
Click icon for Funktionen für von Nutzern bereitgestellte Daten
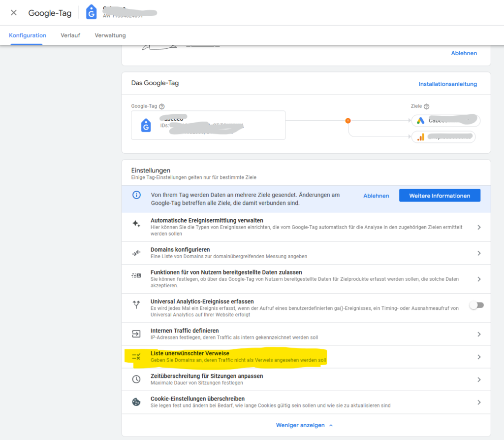click(136, 275)
